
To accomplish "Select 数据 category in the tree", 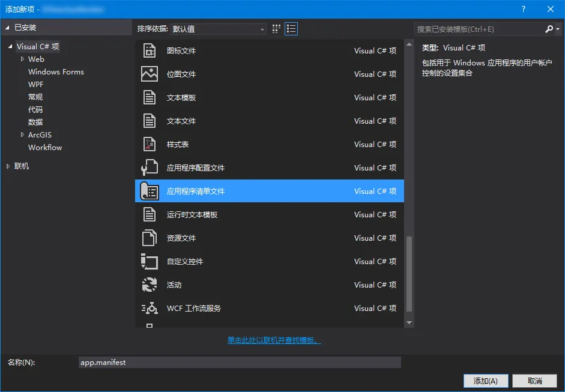I will pyautogui.click(x=35, y=122).
